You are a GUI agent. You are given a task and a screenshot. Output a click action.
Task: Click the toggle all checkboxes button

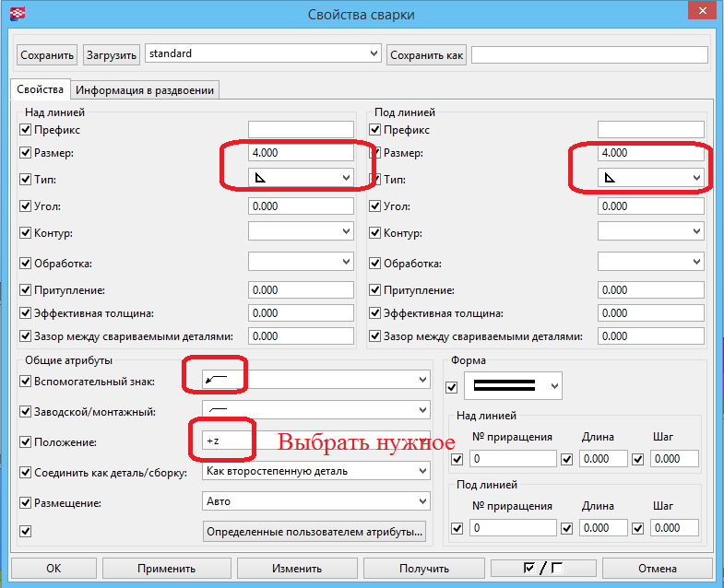point(541,568)
